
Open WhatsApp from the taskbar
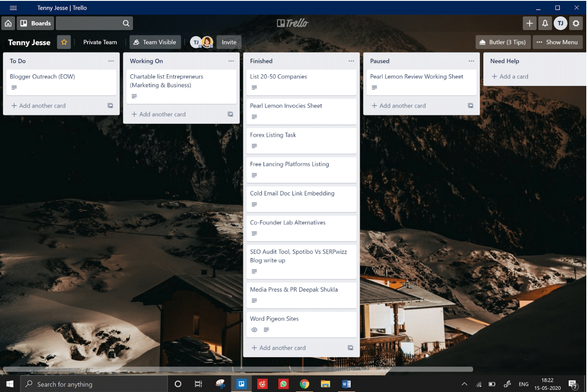pos(283,384)
